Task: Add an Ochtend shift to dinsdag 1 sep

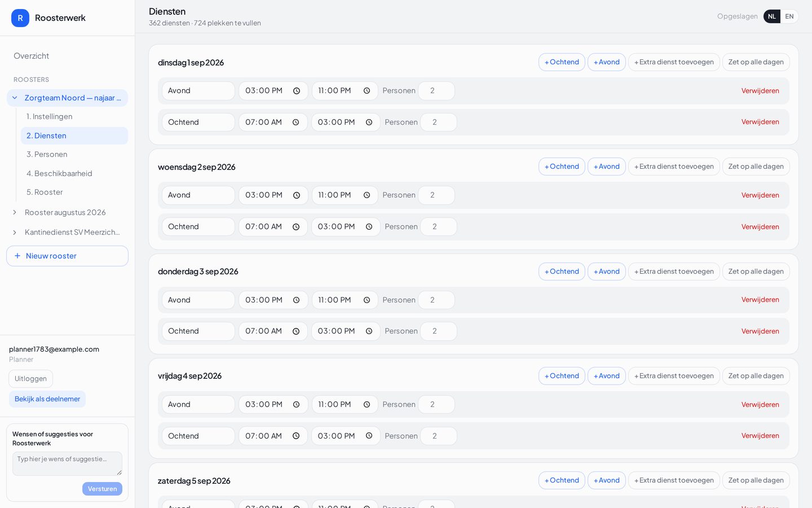Action: tap(562, 62)
